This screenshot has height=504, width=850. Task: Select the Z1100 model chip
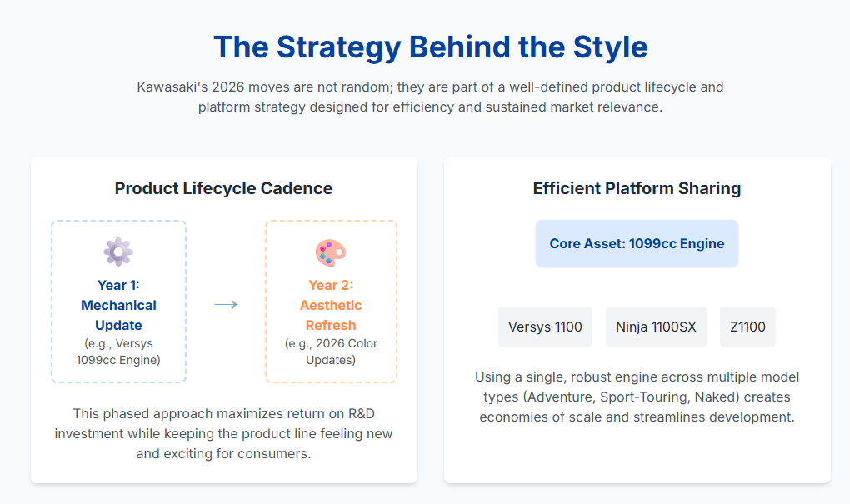coord(747,327)
